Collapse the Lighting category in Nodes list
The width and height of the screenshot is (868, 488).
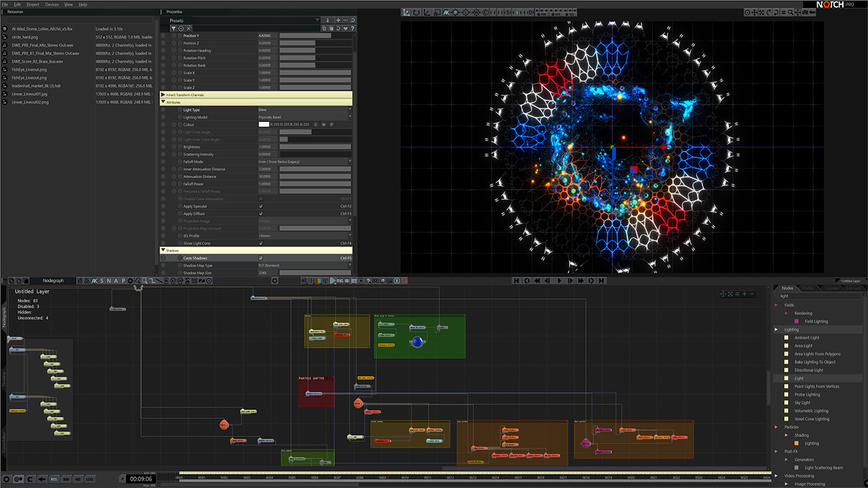[x=777, y=329]
